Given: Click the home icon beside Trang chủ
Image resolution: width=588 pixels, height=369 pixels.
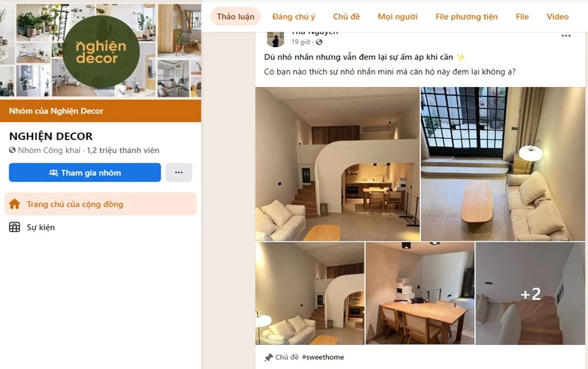Looking at the screenshot, I should pyautogui.click(x=15, y=204).
